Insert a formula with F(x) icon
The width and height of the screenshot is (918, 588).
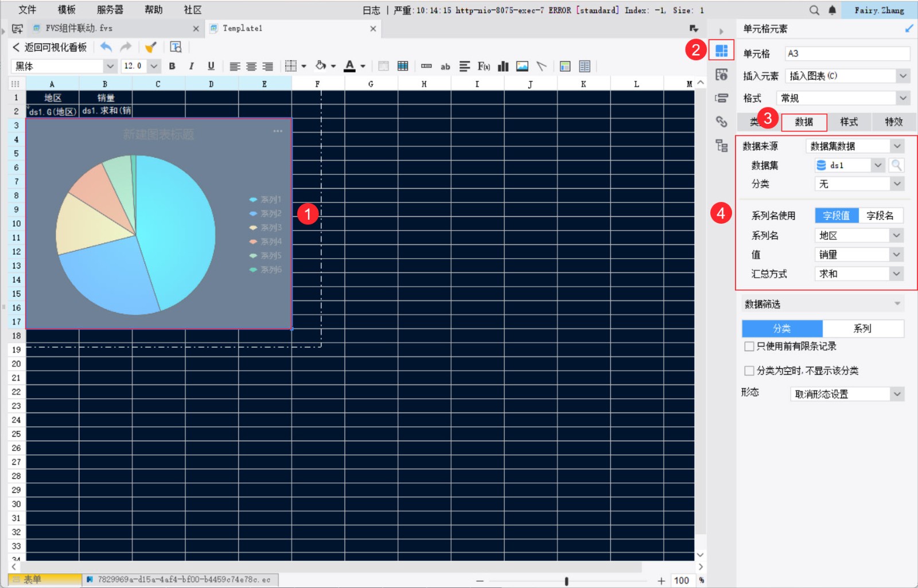484,67
